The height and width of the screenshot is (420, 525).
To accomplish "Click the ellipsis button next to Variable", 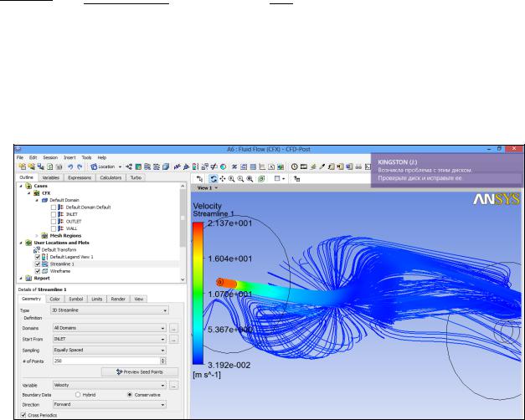I will 173,385.
